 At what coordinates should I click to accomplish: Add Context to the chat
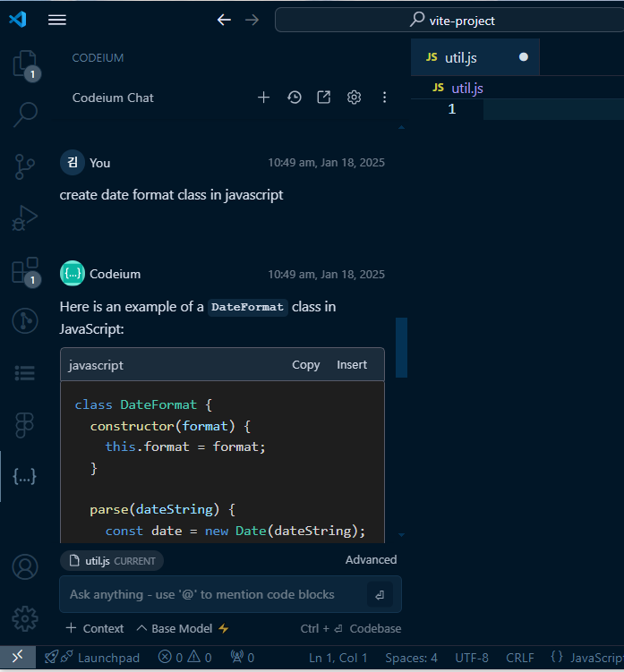[x=95, y=628]
